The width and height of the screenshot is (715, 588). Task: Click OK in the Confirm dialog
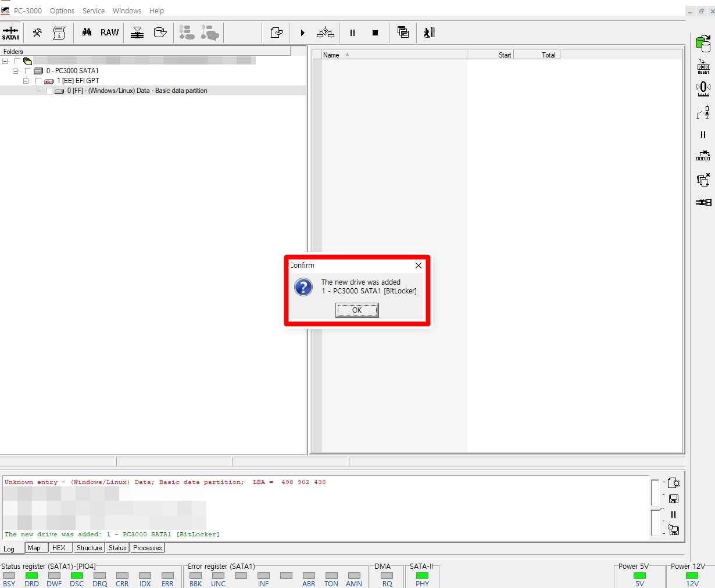click(x=357, y=310)
